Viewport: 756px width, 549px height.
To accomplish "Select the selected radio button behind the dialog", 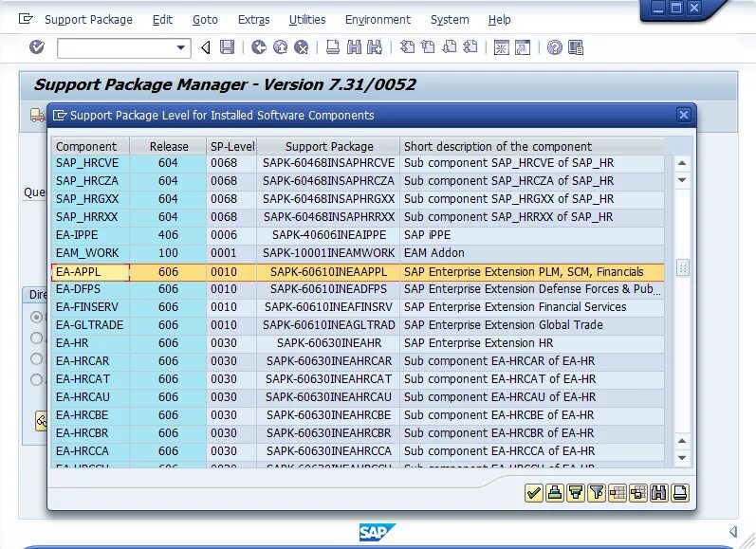I will point(36,317).
